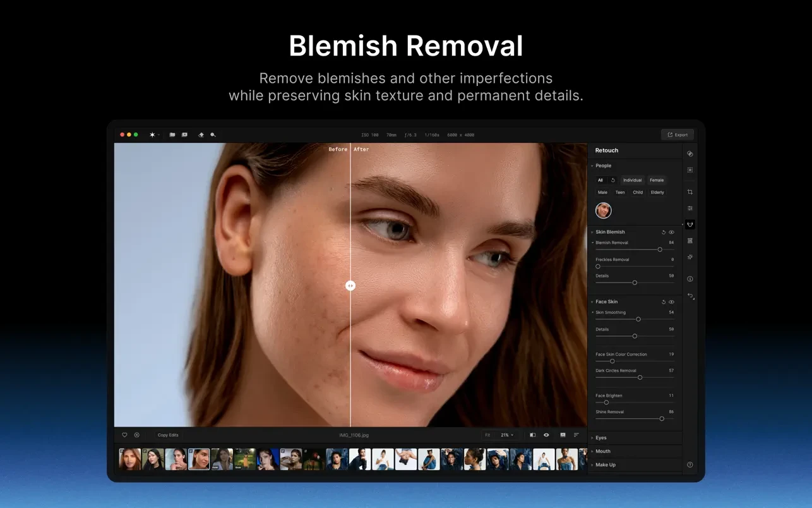Click the heart favorite icon
The height and width of the screenshot is (508, 812).
[124, 435]
